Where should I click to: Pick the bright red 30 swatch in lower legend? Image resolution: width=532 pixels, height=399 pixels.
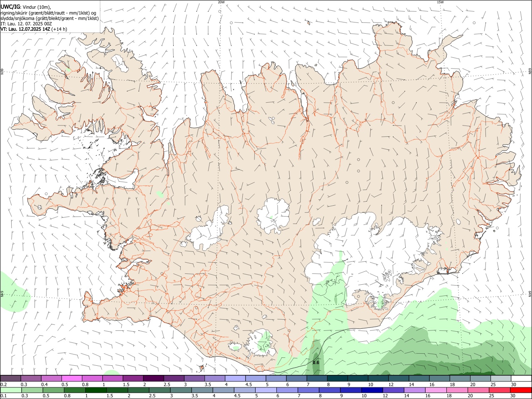click(x=521, y=390)
